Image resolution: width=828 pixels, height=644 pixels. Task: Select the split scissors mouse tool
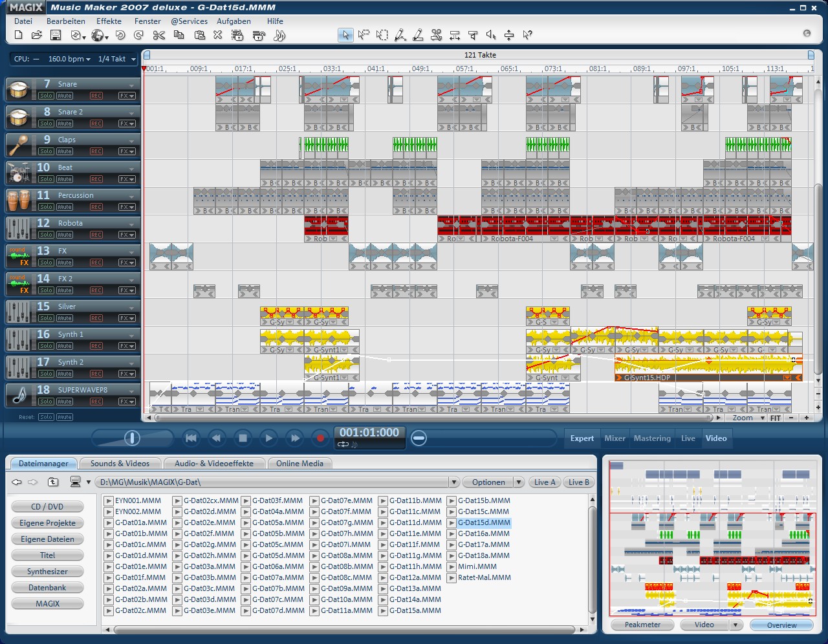click(437, 35)
